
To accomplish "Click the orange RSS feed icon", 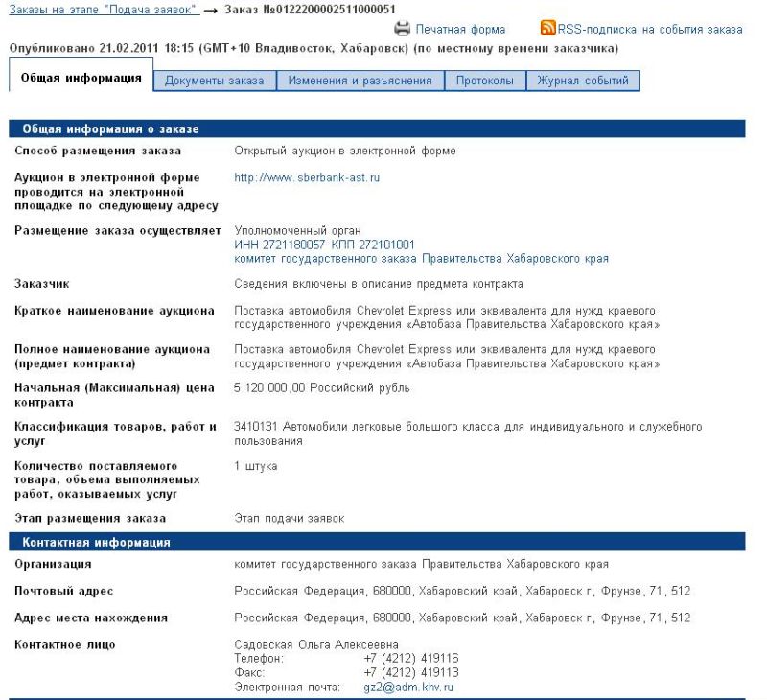I will tap(547, 29).
